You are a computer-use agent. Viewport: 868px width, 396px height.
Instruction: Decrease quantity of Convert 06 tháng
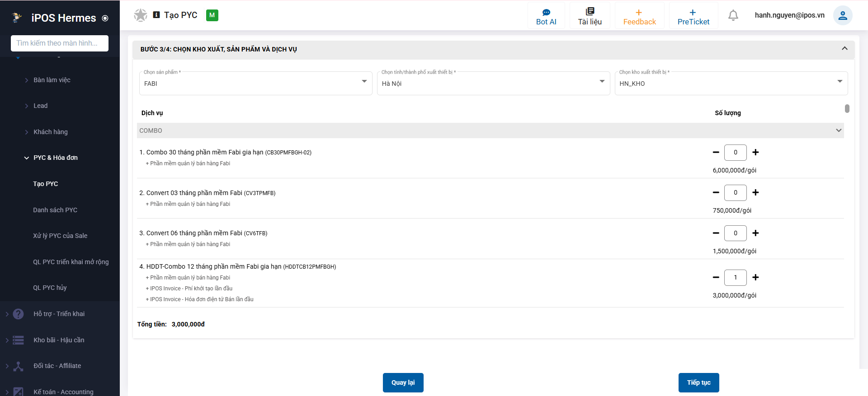coord(716,233)
